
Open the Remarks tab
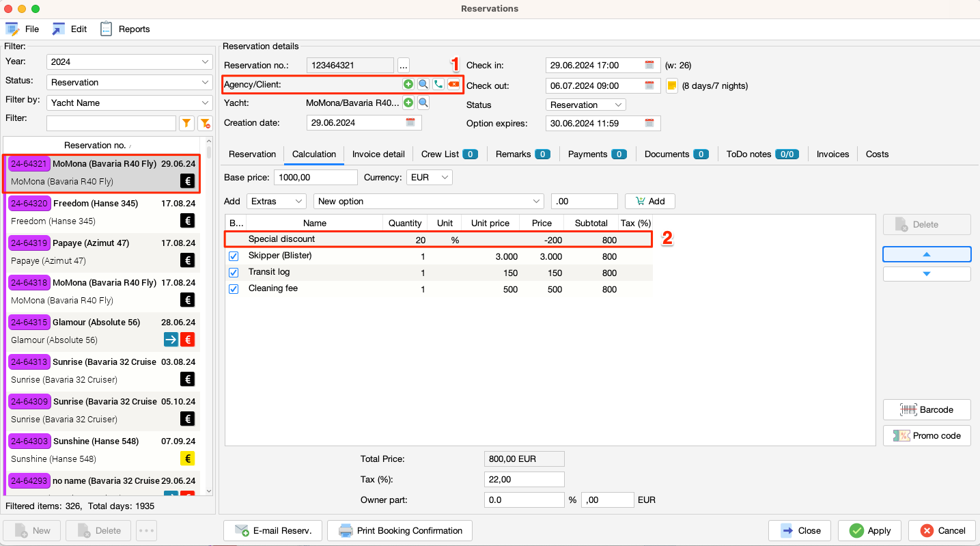[522, 154]
